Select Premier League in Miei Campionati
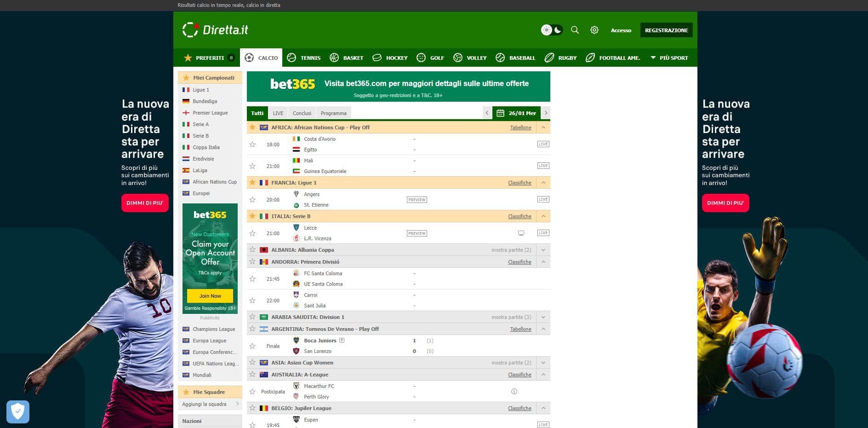 [x=210, y=113]
